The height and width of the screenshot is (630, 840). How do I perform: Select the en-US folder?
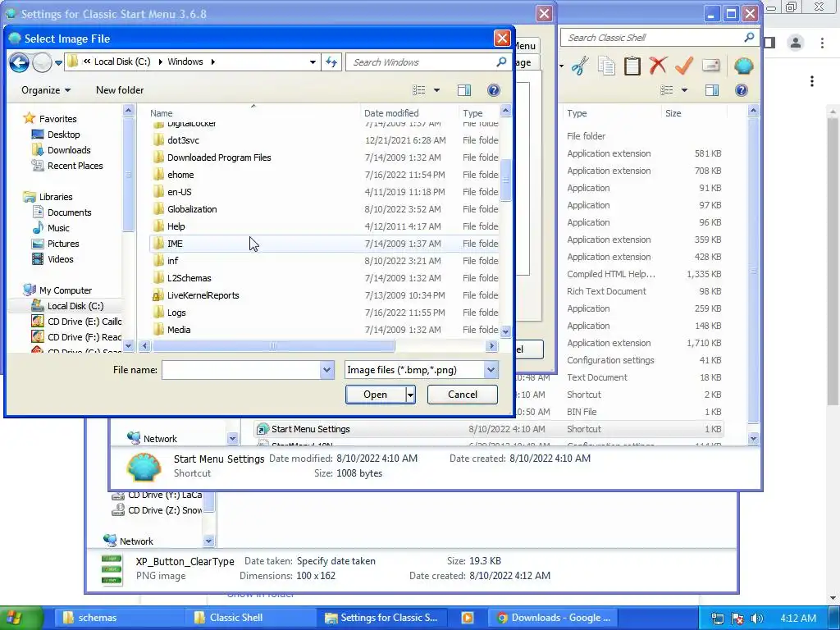click(325, 192)
